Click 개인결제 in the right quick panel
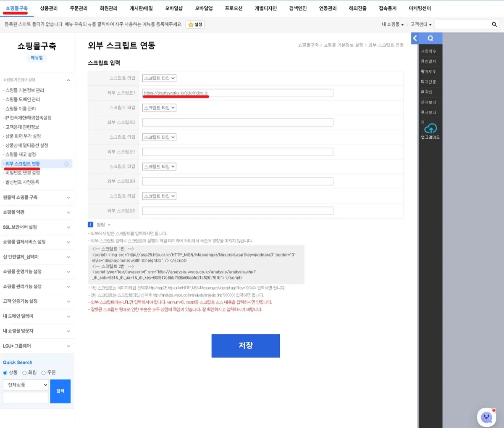This screenshot has height=428, width=504. [428, 61]
